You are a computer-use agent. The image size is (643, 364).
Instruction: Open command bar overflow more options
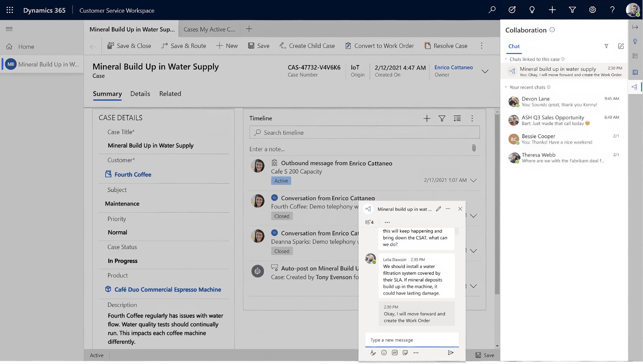click(482, 45)
